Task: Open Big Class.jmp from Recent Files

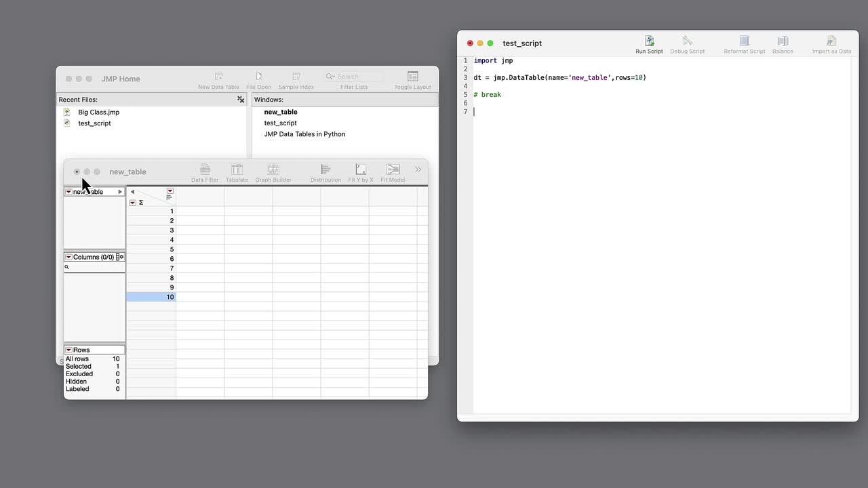Action: (98, 112)
